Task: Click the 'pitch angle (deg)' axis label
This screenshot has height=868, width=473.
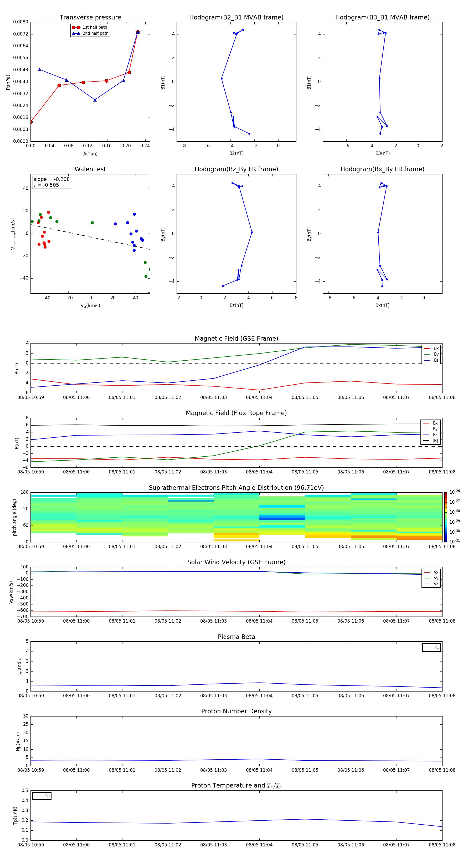Action: (x=14, y=517)
